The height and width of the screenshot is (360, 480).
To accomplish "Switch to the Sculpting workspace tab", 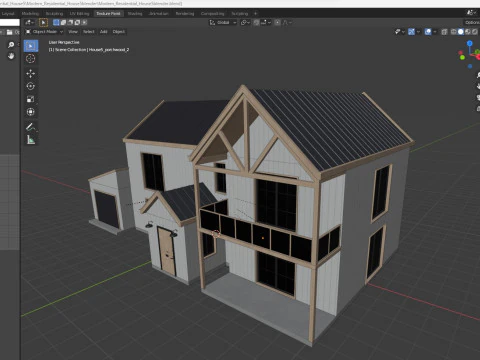I will click(x=54, y=14).
